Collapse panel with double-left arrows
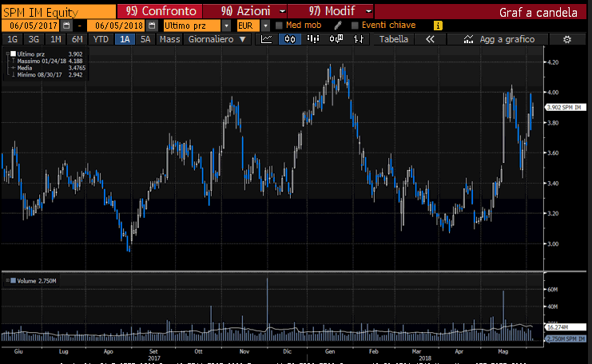592x364 pixels. pyautogui.click(x=429, y=39)
